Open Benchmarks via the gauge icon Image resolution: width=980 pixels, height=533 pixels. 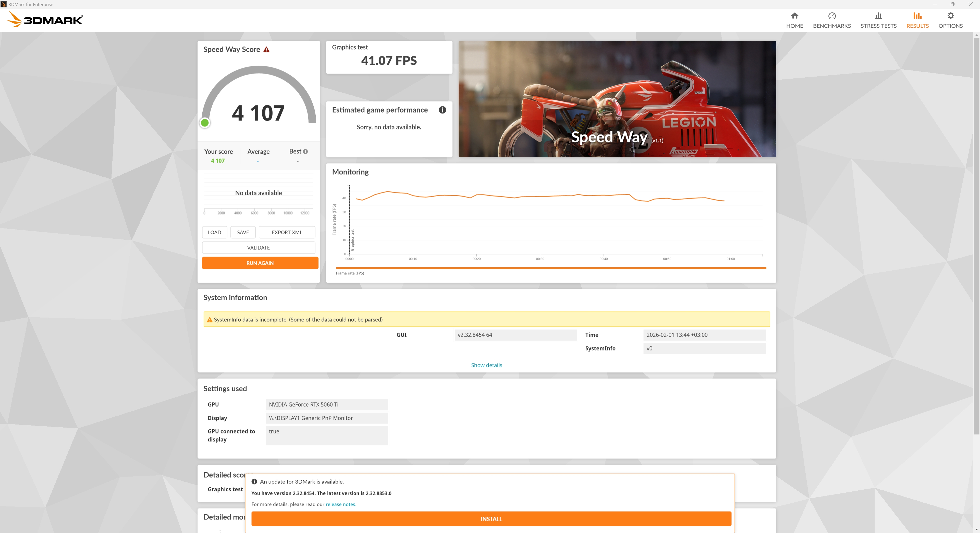[x=832, y=16]
